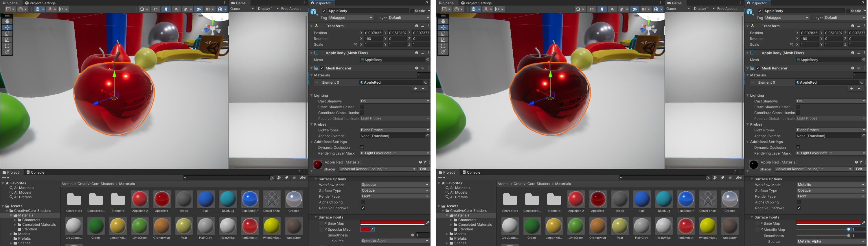This screenshot has height=246, width=868.
Task: Toggle Static Shadow Caster in left Inspector
Action: [x=362, y=107]
